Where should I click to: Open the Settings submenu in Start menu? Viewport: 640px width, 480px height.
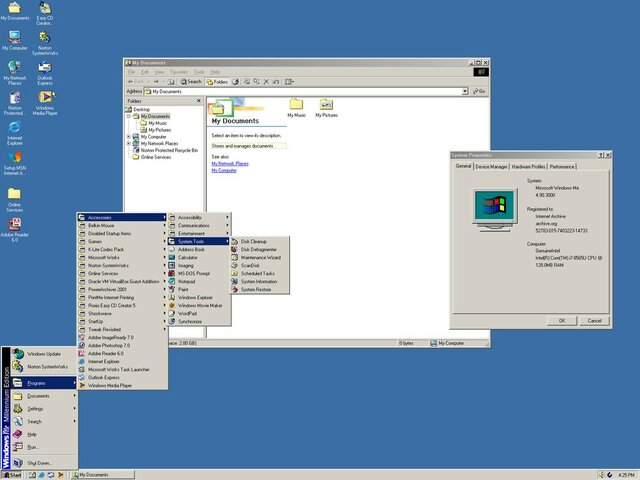tap(44, 409)
